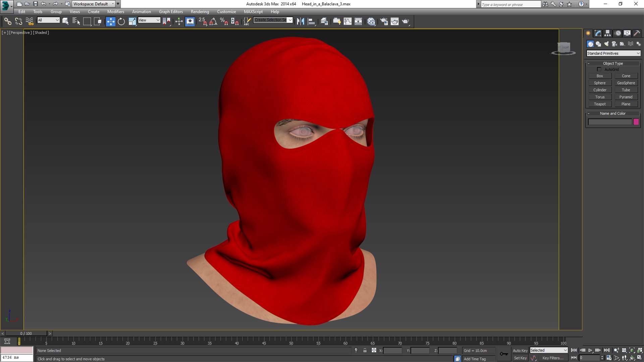
Task: Open the Workspace: Default dropdown
Action: pyautogui.click(x=94, y=4)
